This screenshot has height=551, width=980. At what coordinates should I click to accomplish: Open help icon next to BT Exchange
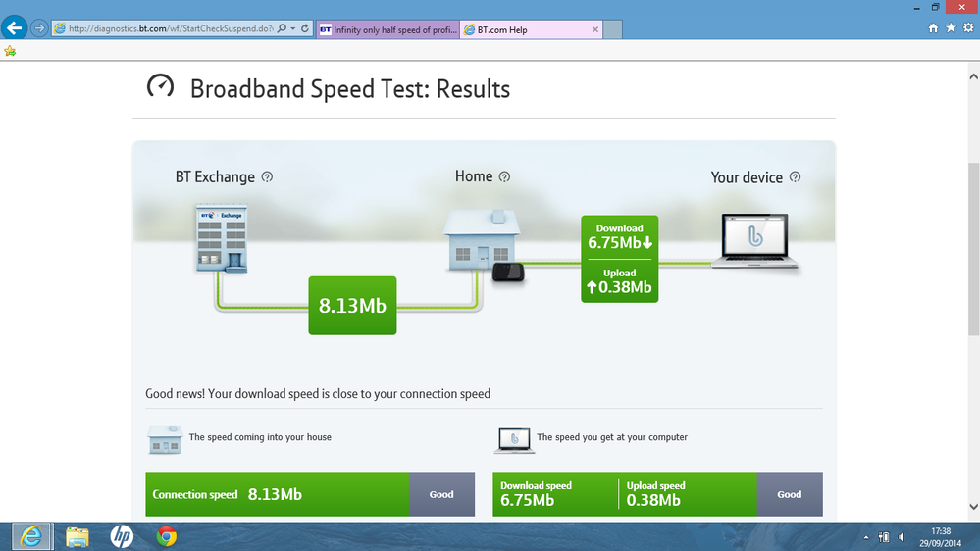[x=267, y=176]
